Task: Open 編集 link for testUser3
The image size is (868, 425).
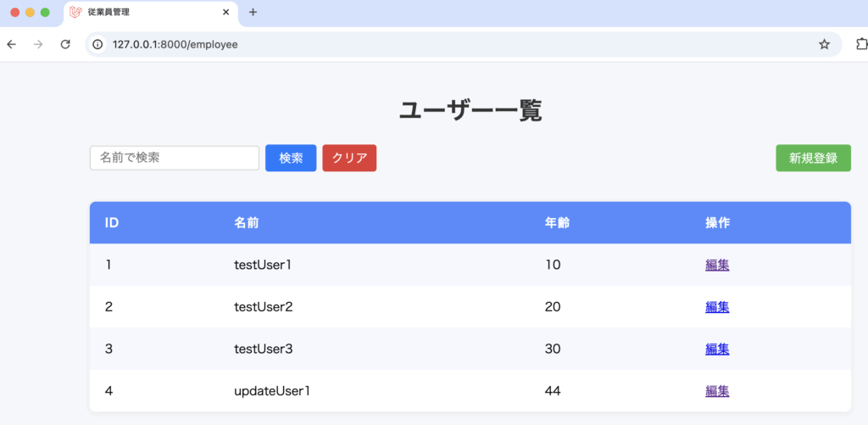Action: click(x=717, y=349)
